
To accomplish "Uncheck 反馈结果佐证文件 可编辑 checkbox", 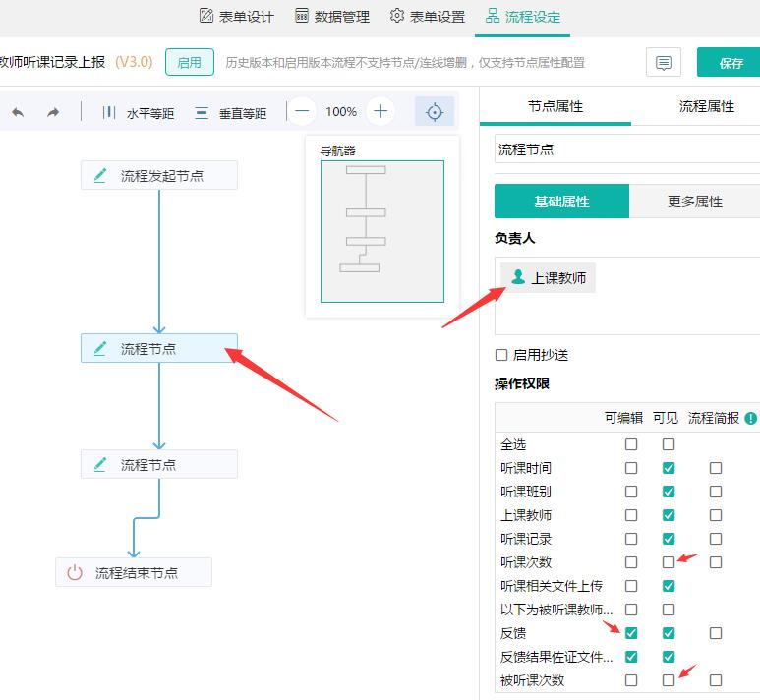I will click(631, 657).
